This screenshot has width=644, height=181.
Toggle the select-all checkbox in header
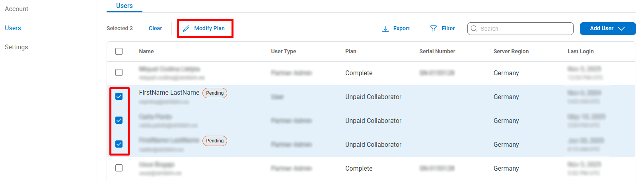pos(119,51)
